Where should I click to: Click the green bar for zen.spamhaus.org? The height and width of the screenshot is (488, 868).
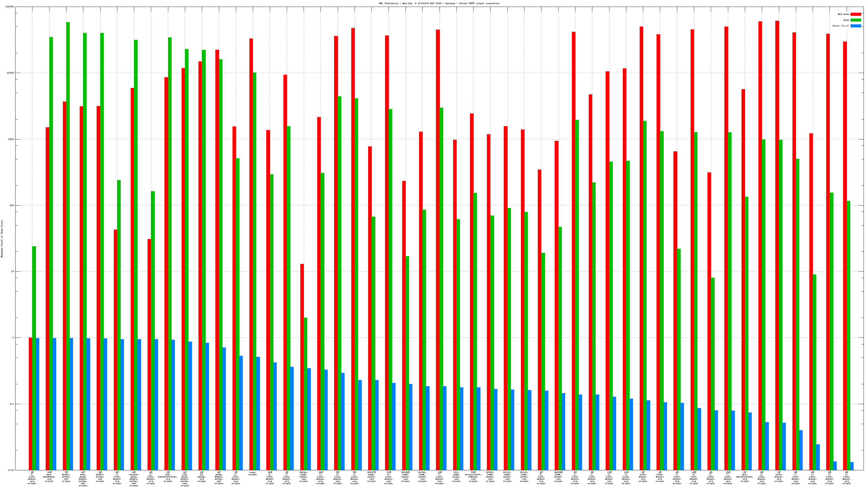(51, 253)
